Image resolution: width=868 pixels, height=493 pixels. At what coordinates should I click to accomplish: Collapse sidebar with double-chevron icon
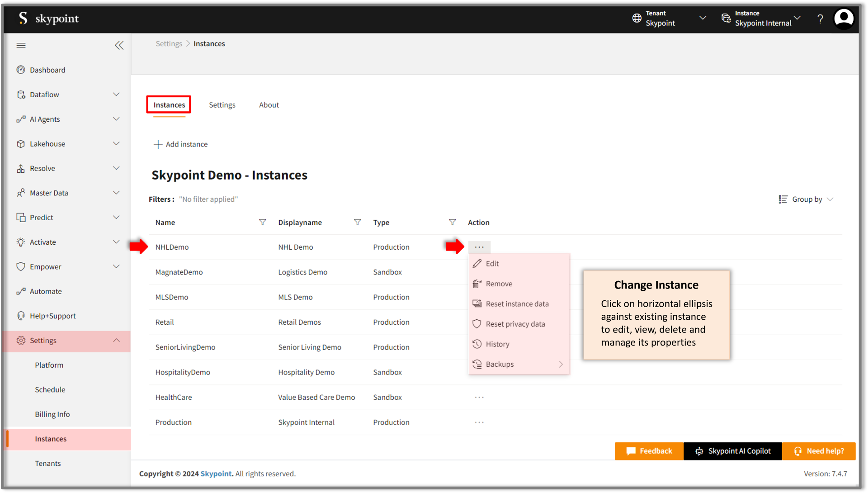(x=119, y=45)
